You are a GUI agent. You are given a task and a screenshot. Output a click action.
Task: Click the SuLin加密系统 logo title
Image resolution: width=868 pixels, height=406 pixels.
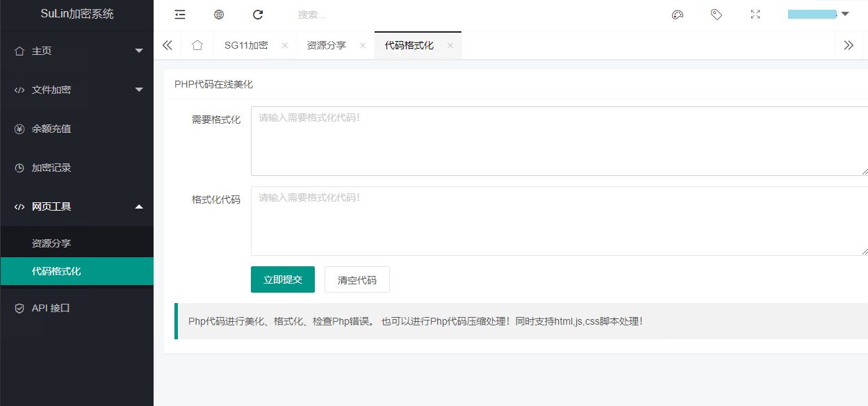pos(76,14)
